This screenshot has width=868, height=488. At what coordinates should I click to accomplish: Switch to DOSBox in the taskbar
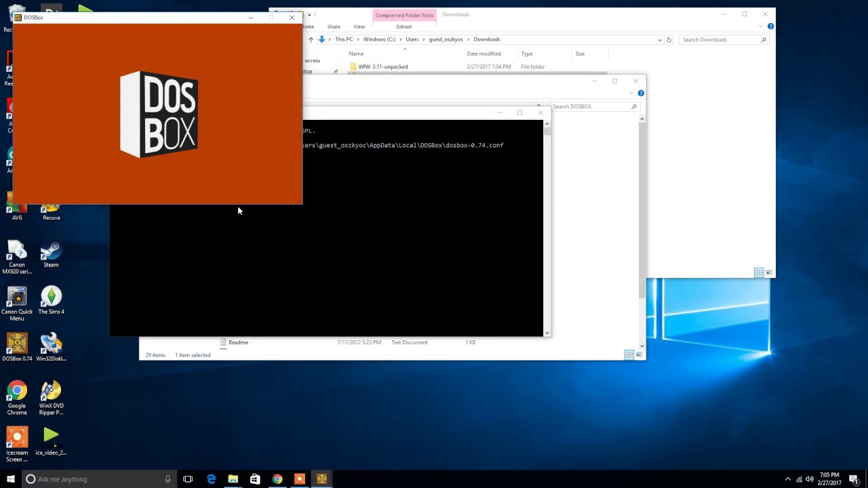pyautogui.click(x=321, y=479)
